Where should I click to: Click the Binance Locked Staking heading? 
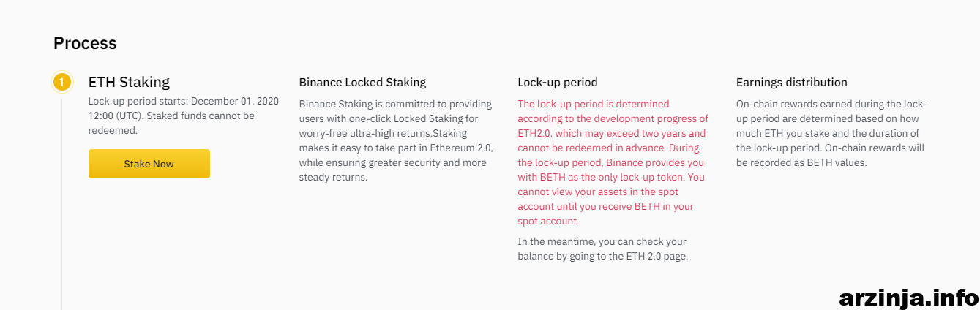coord(362,83)
